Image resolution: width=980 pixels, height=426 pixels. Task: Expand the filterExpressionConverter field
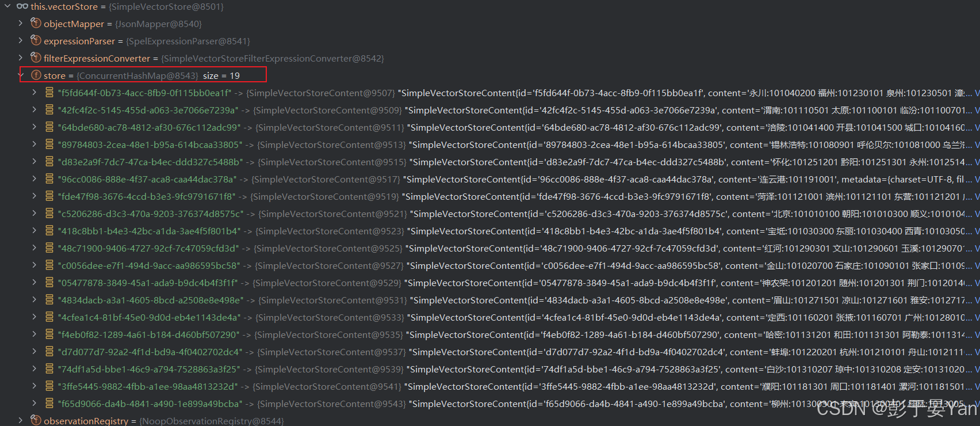pos(21,58)
